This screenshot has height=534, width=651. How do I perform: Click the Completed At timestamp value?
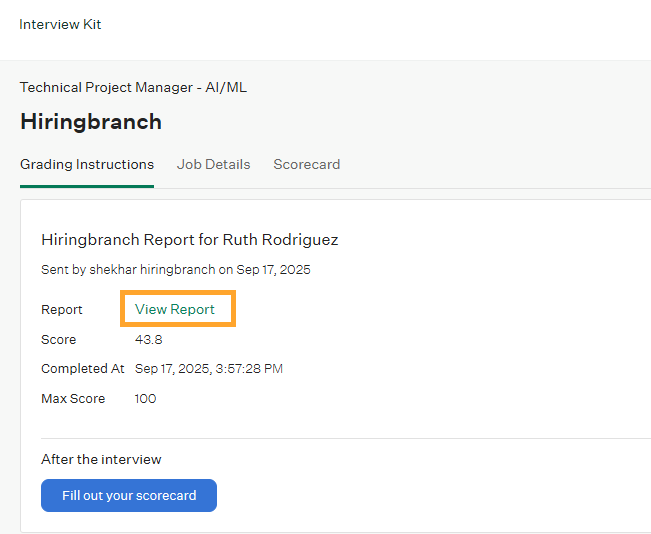pos(209,369)
